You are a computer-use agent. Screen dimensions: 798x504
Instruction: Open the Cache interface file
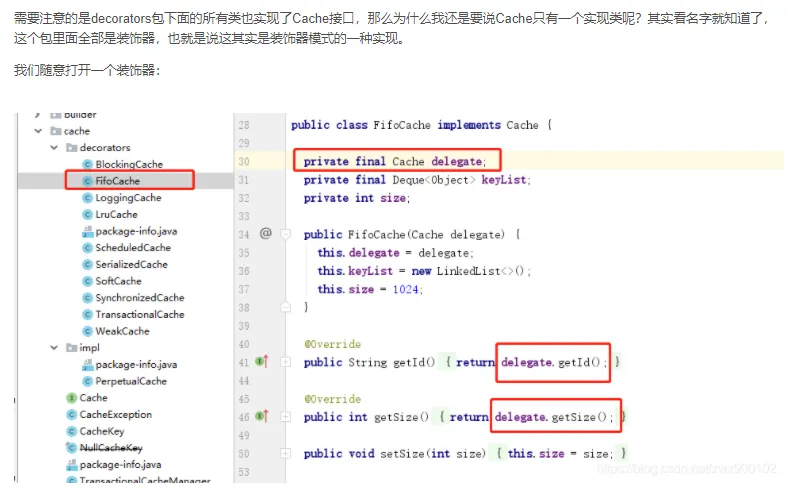94,398
